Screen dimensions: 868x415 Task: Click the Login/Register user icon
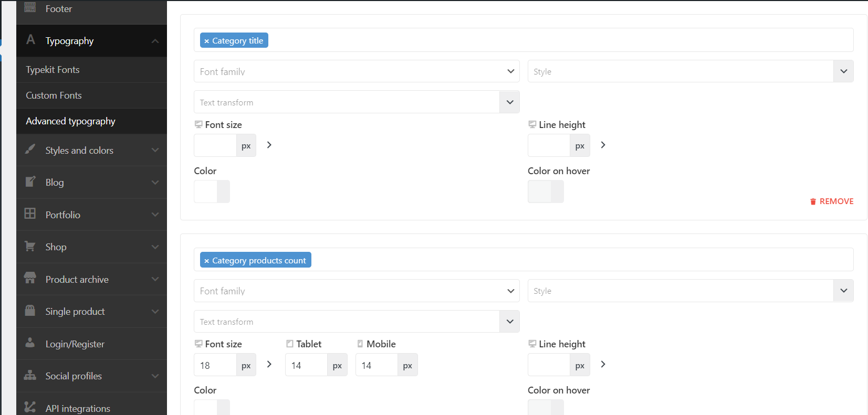coord(30,343)
